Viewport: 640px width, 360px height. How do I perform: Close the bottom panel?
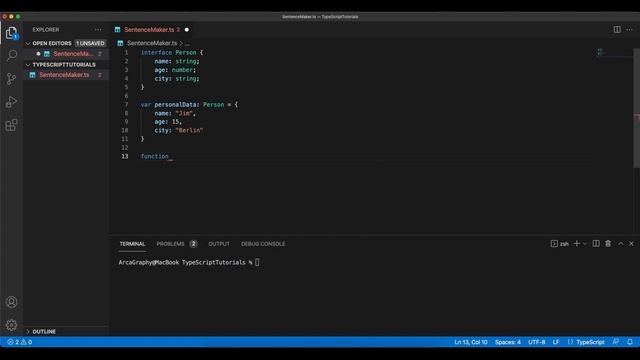click(x=631, y=244)
